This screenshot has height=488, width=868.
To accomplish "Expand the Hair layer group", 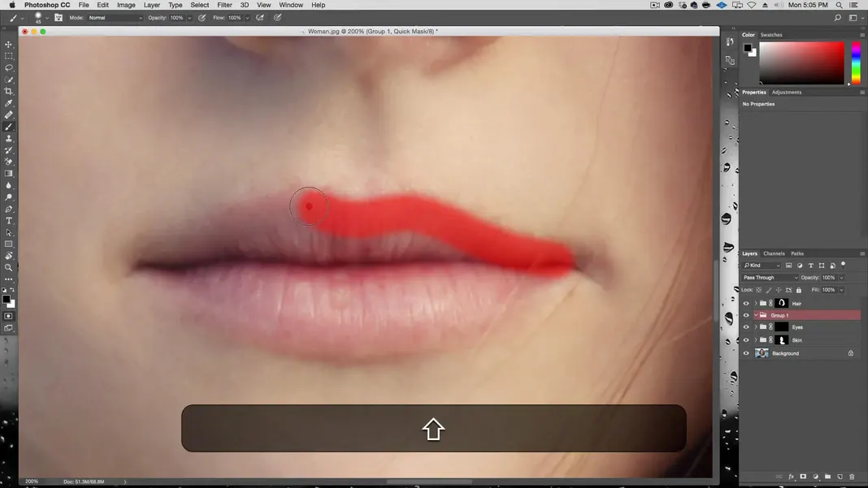I will [x=756, y=303].
